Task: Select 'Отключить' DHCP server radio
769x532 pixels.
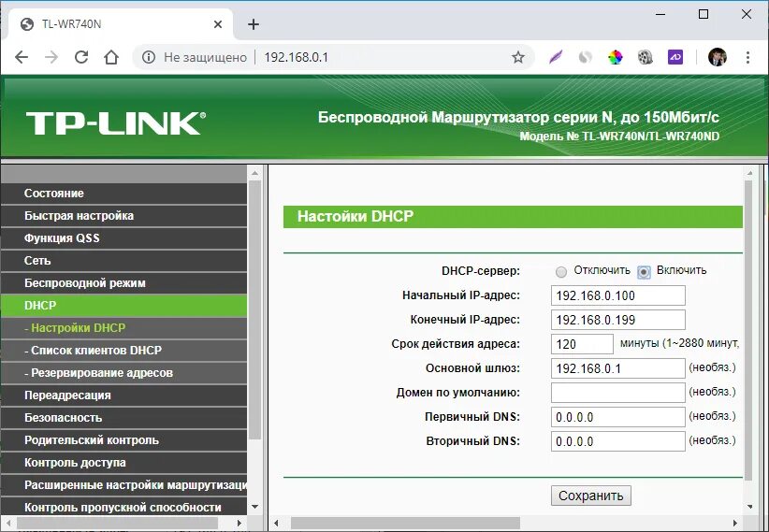Action: [561, 271]
